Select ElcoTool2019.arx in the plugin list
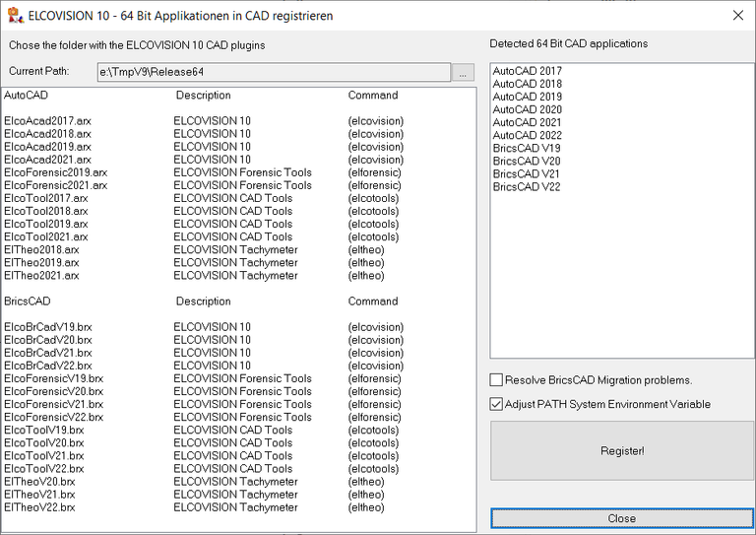The image size is (756, 535). [x=45, y=224]
